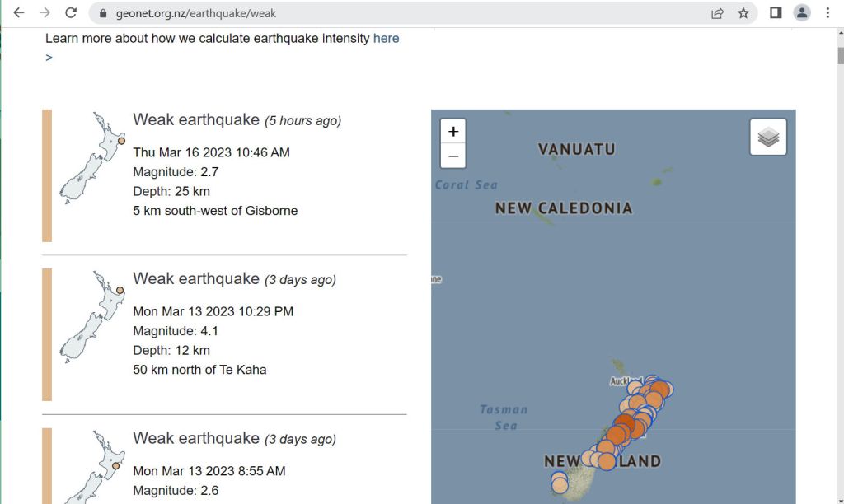
Task: Reload the GeoNet page
Action: 71,13
